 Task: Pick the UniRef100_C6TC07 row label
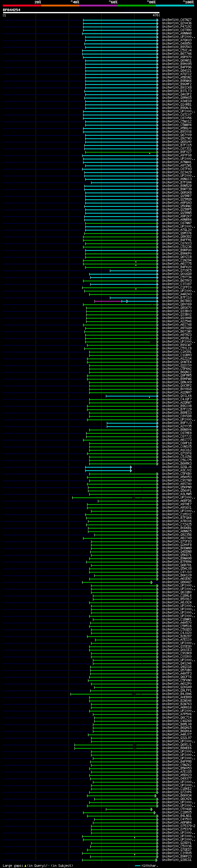click(x=176, y=115)
